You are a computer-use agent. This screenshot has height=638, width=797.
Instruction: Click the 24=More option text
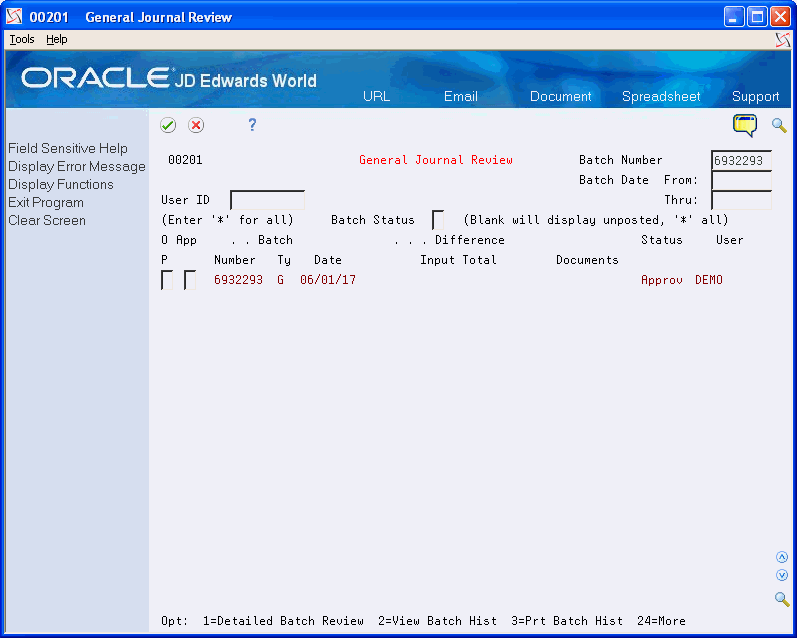click(661, 621)
